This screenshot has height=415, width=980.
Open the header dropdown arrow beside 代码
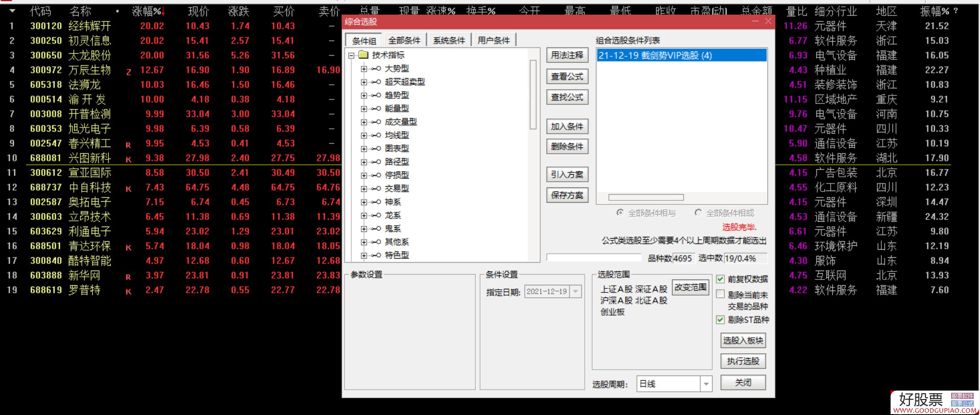click(12, 11)
